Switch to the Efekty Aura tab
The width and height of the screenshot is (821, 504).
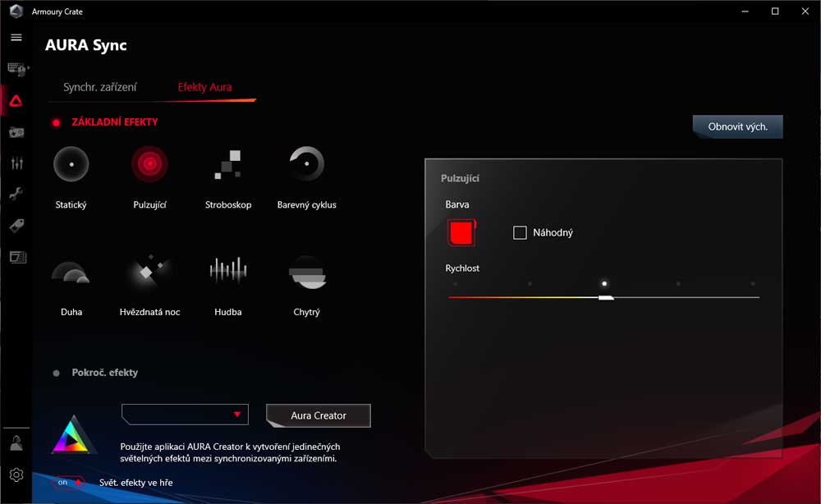point(204,87)
